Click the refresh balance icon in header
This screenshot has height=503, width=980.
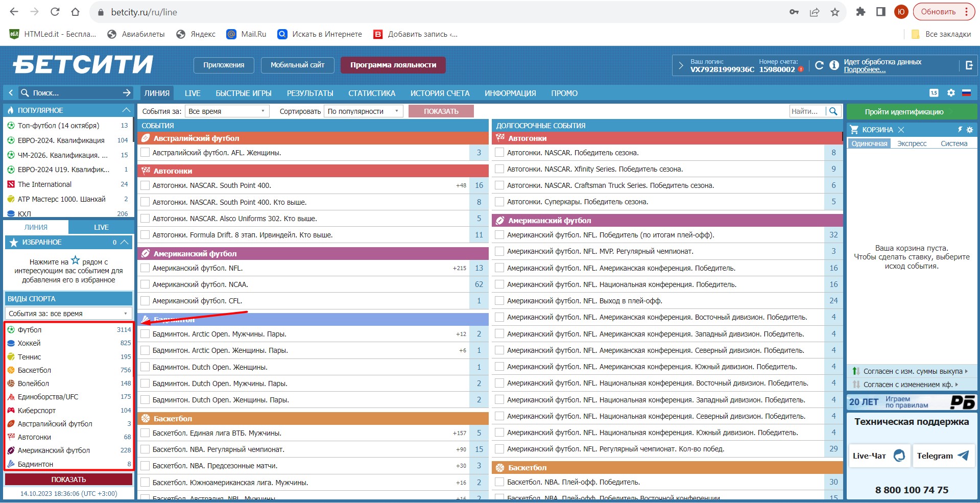(x=819, y=65)
